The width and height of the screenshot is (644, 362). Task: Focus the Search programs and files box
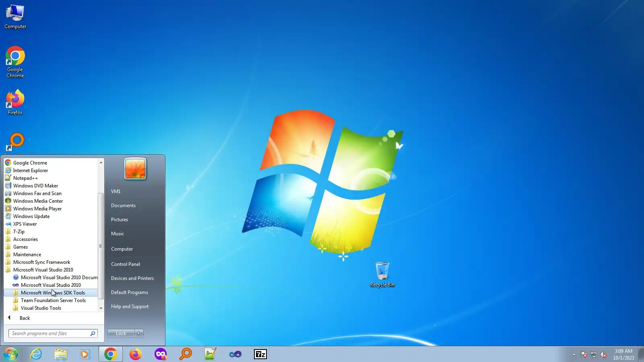tap(53, 333)
